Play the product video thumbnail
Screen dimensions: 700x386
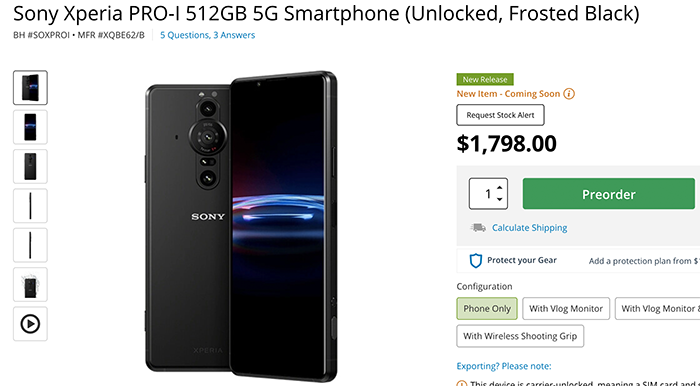point(30,324)
